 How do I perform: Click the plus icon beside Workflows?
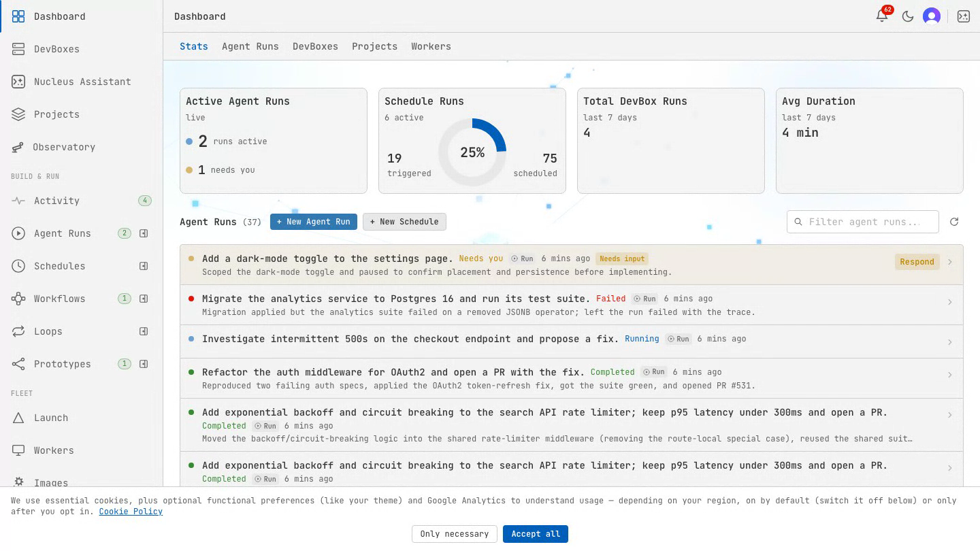[x=144, y=299]
